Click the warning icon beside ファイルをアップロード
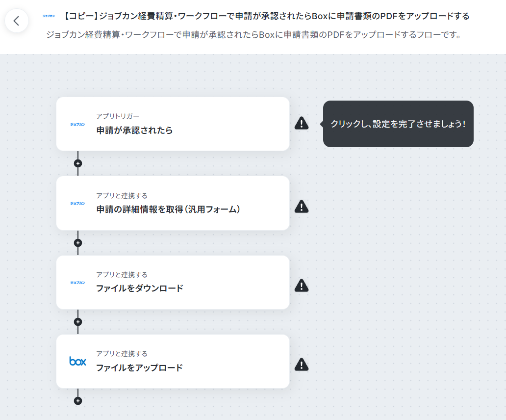Viewport: 506px width, 420px height. tap(302, 365)
